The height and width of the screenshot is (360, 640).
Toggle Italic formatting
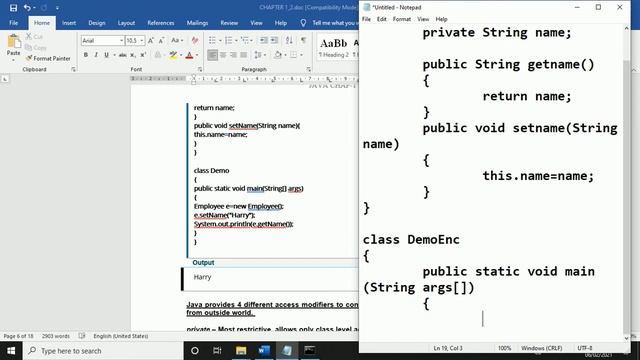click(96, 55)
